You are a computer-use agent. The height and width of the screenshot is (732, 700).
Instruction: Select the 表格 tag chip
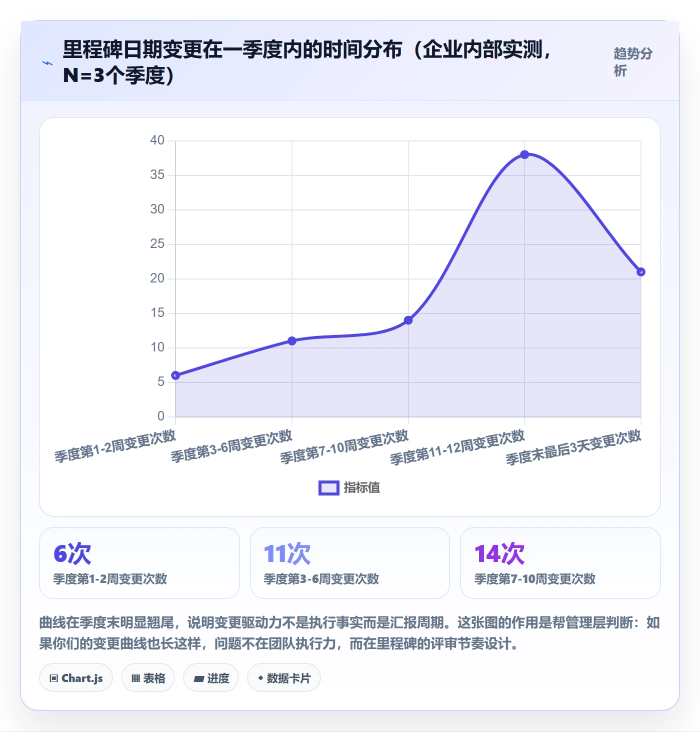click(148, 678)
